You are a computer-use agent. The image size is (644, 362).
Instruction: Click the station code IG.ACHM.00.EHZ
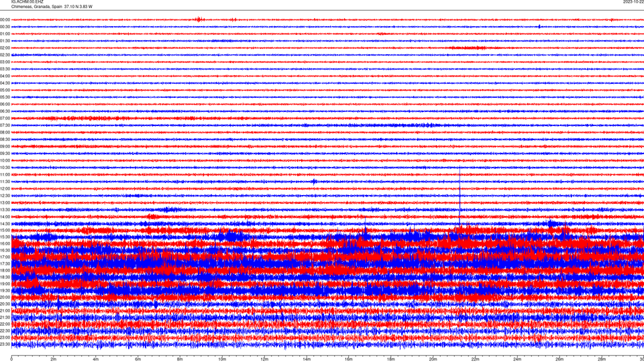pyautogui.click(x=27, y=2)
